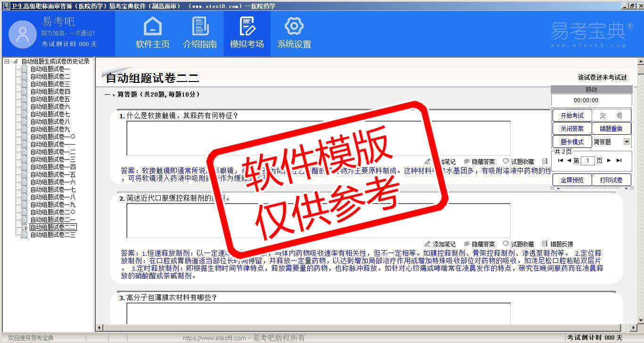Click the answer box for question 1
This screenshot has width=644, height=343.
point(318,138)
